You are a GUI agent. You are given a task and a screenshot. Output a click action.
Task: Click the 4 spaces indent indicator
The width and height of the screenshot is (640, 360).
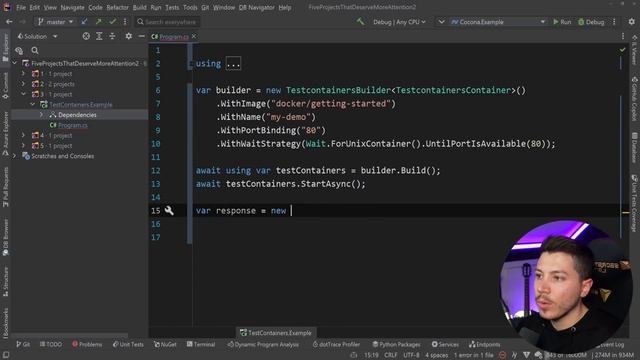[x=436, y=355]
